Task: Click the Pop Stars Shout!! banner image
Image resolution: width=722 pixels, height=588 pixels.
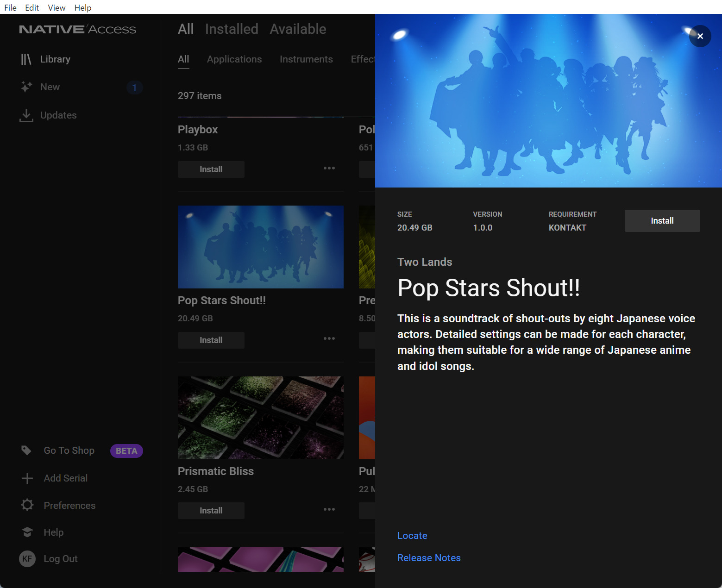Action: point(548,100)
